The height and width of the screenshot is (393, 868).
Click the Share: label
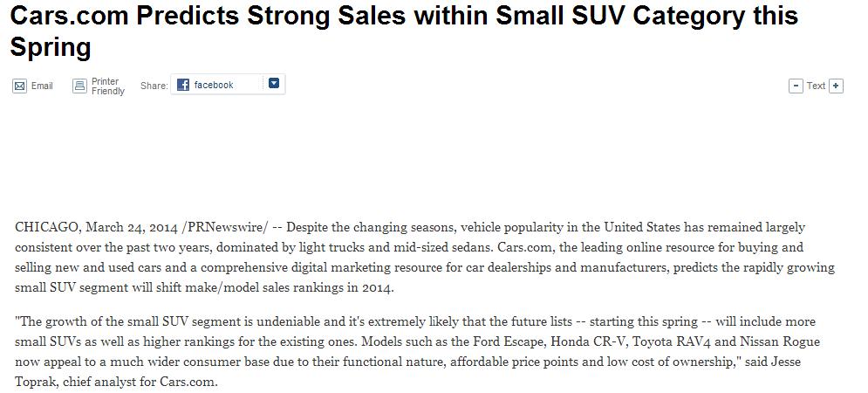[154, 86]
